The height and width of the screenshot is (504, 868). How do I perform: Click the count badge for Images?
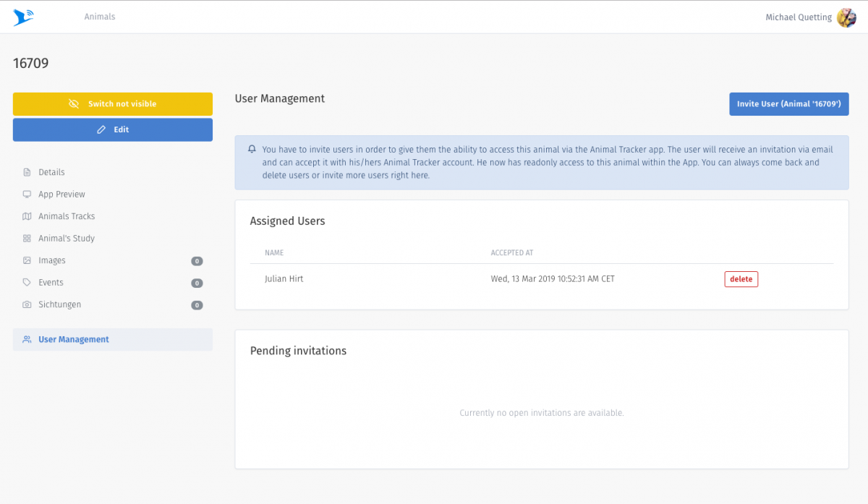[x=197, y=261]
